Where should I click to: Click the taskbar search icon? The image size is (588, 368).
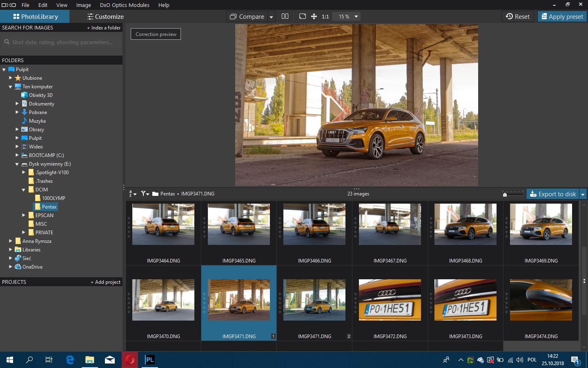click(29, 360)
